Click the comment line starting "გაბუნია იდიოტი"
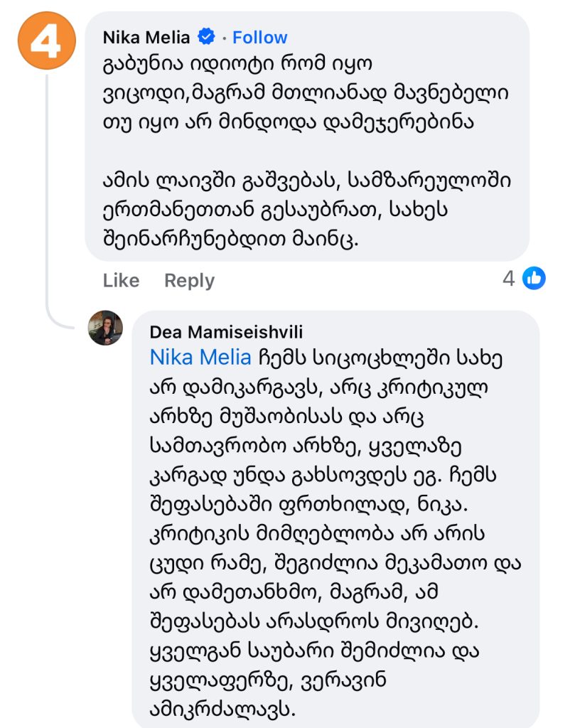575x728 pixels. 238,64
